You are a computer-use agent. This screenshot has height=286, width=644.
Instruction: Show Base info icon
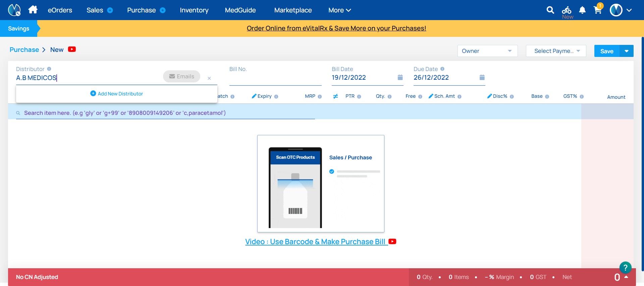point(547,96)
